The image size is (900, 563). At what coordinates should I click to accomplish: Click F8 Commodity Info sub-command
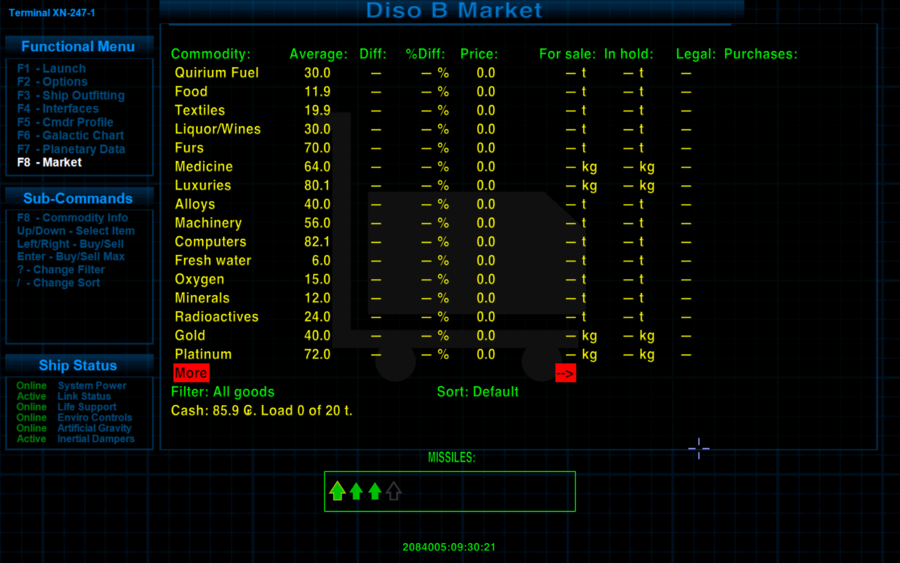click(72, 218)
